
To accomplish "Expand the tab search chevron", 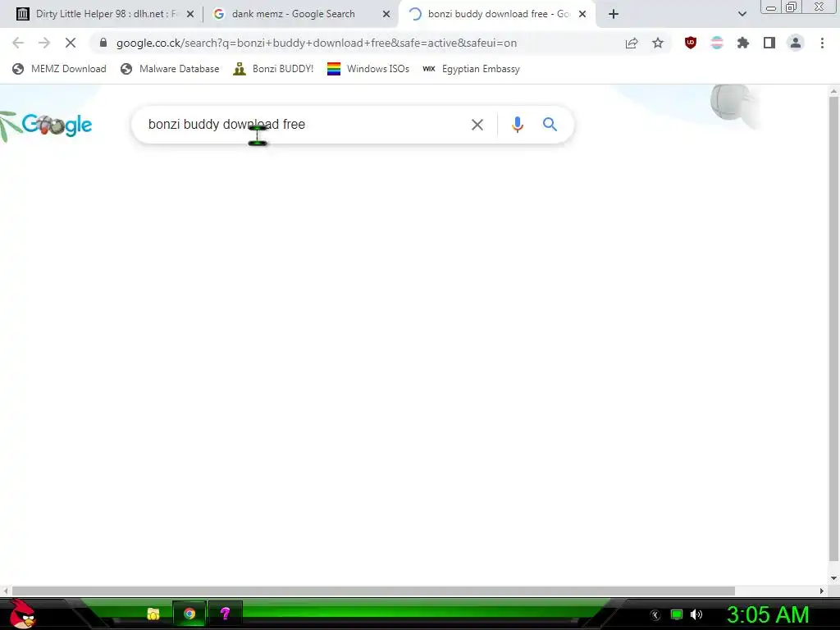I will (x=742, y=14).
